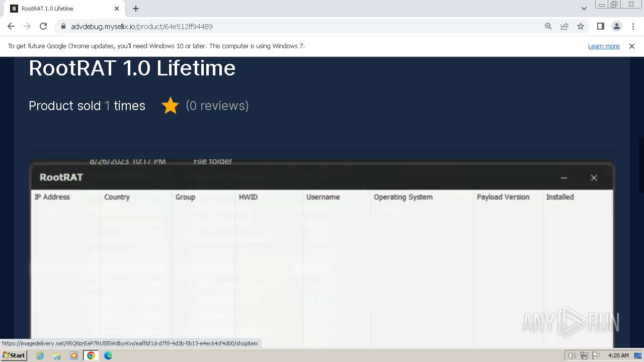Reload the current page
The image size is (644, 362).
(43, 26)
